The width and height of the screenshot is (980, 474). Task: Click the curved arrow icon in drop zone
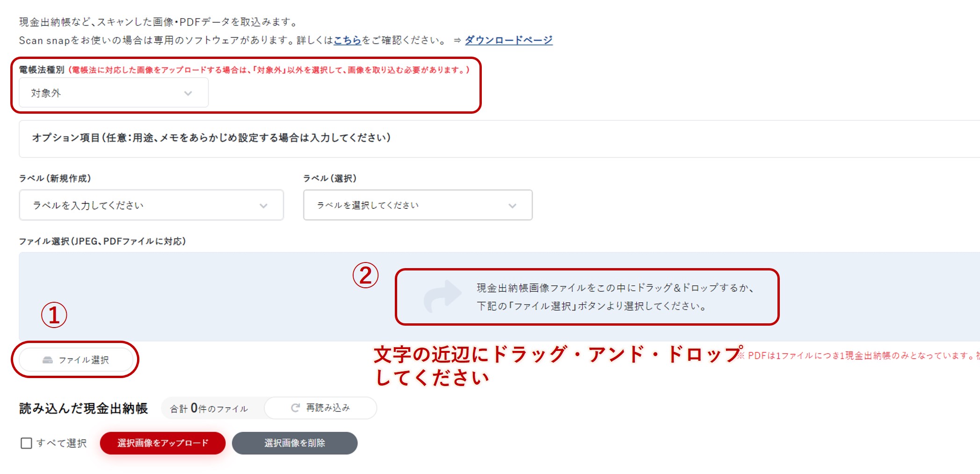[x=443, y=296]
